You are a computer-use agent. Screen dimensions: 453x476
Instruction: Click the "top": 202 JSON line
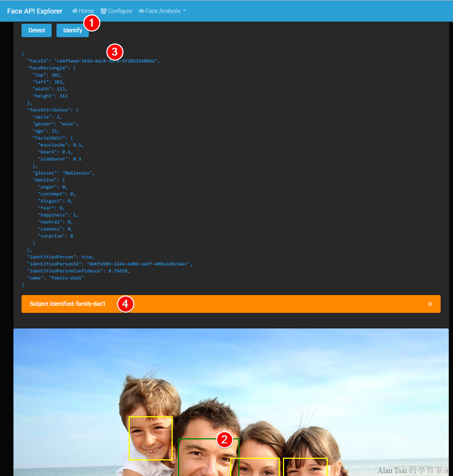pyautogui.click(x=47, y=75)
